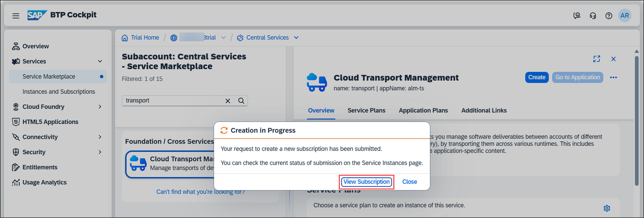Open the AR user avatar menu
Image resolution: width=644 pixels, height=218 pixels.
pyautogui.click(x=625, y=15)
